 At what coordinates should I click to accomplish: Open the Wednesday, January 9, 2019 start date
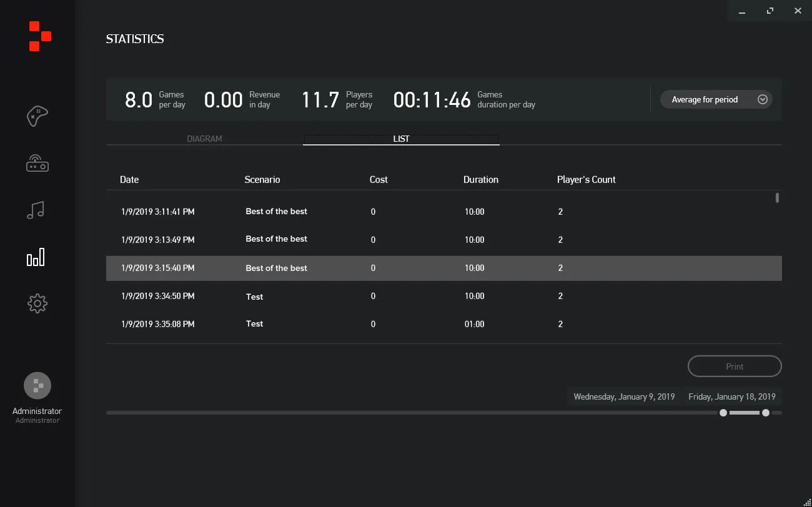[624, 396]
